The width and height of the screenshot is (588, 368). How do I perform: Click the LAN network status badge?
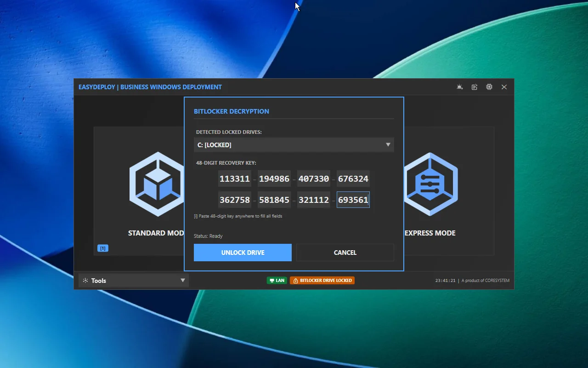coord(277,280)
